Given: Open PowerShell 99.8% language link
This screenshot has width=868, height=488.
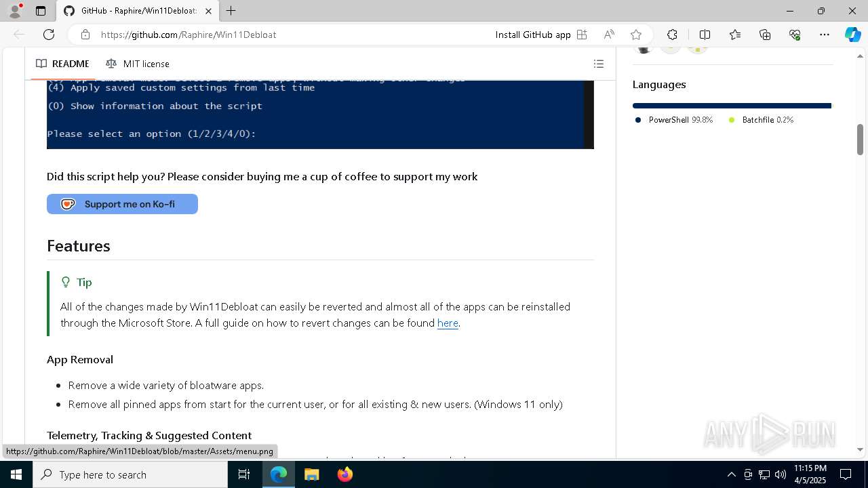Looking at the screenshot, I should [x=674, y=120].
